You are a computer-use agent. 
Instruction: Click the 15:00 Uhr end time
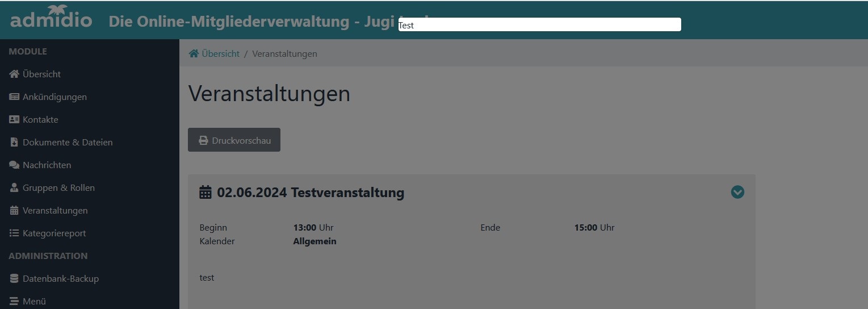click(594, 227)
